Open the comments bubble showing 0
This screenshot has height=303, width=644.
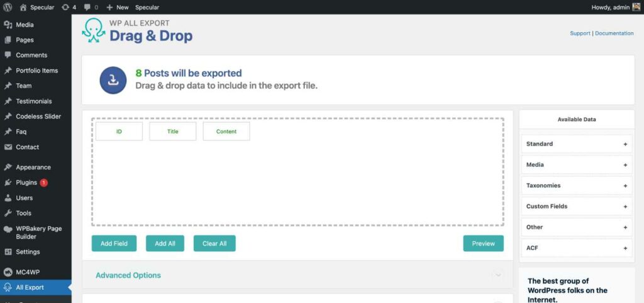tap(87, 8)
